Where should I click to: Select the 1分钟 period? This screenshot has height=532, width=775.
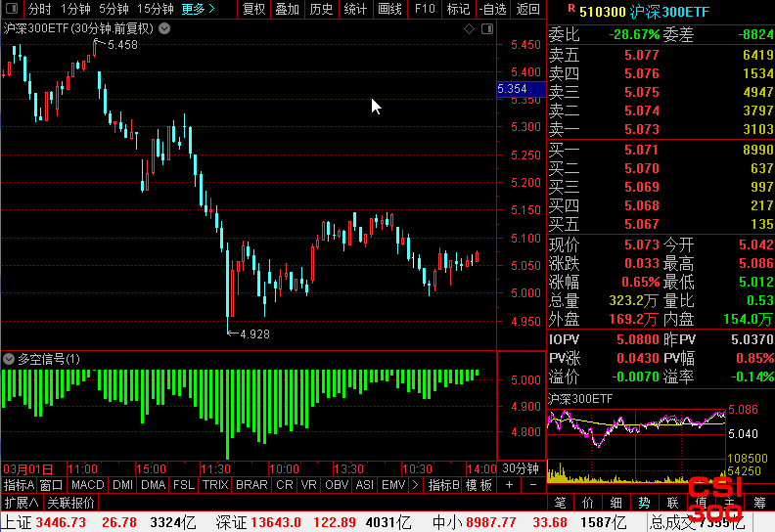point(75,9)
